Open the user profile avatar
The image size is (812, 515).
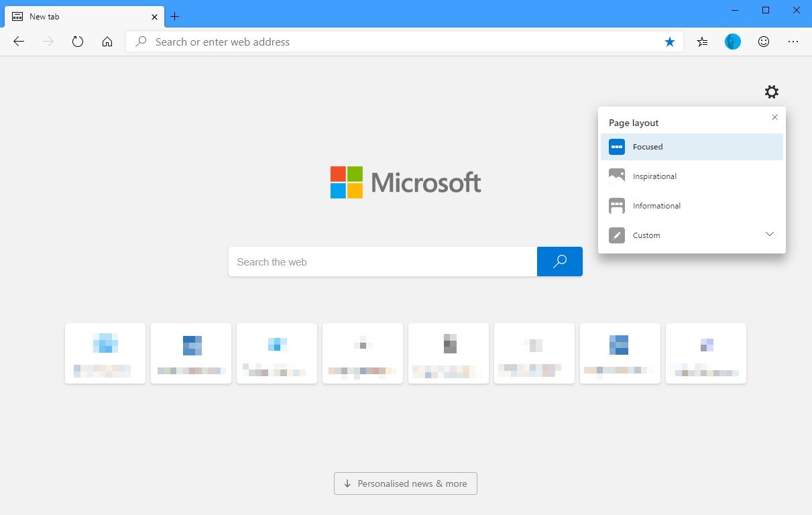point(733,42)
